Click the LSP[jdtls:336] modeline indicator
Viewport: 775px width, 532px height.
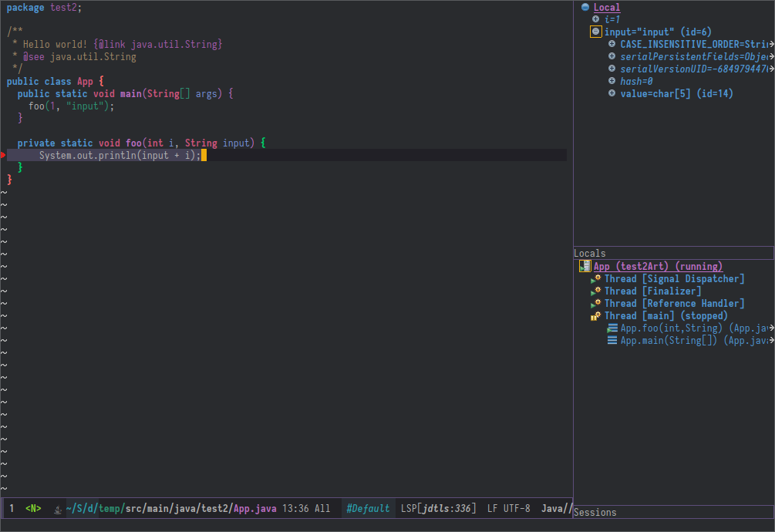pos(438,509)
